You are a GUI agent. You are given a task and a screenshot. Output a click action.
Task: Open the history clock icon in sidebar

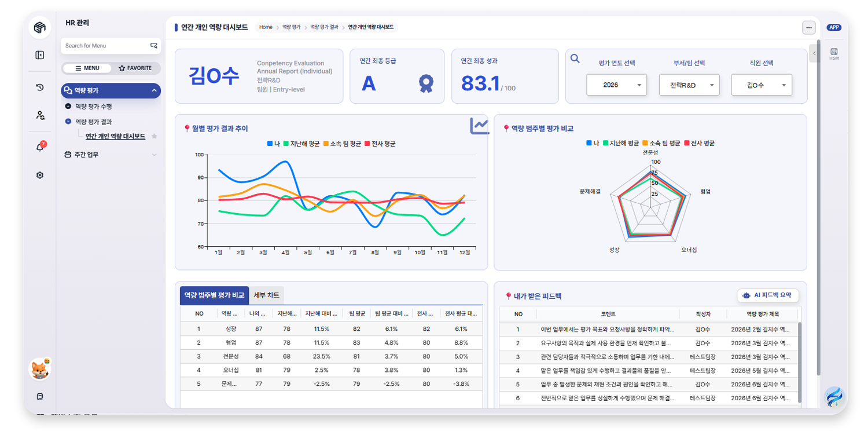(39, 87)
